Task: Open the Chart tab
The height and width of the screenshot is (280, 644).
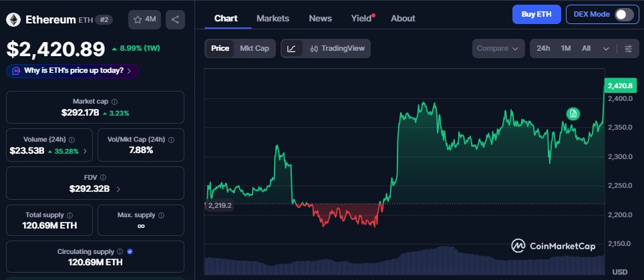Action: (x=226, y=19)
